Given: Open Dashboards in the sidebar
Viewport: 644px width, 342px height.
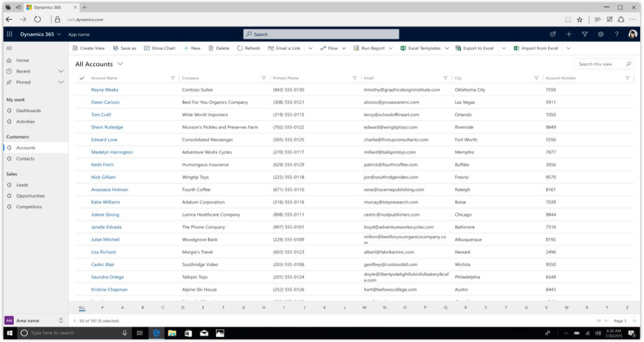Looking at the screenshot, I should coord(28,111).
